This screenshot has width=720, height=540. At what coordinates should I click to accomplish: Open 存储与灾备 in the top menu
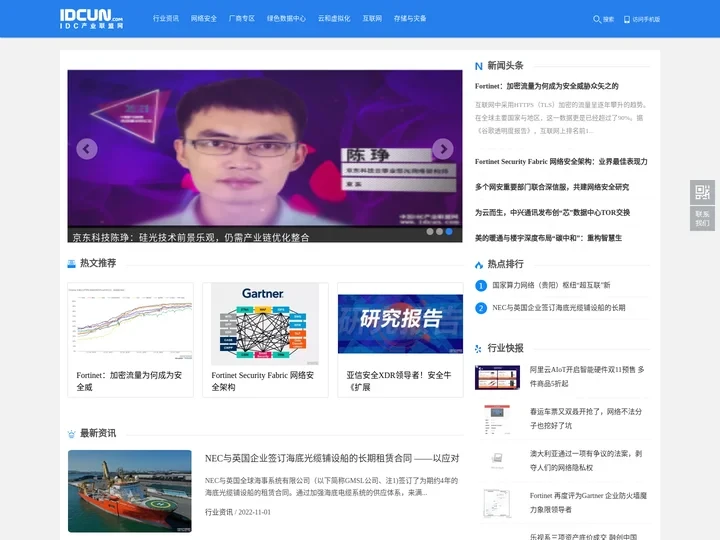click(410, 18)
